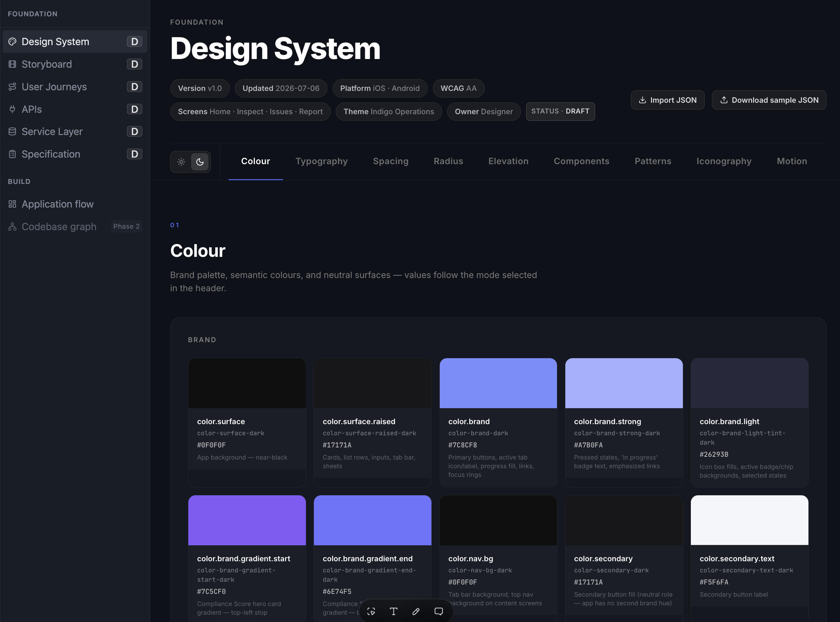Open the Motion tab
Viewport: 840px width, 622px height.
pos(792,161)
